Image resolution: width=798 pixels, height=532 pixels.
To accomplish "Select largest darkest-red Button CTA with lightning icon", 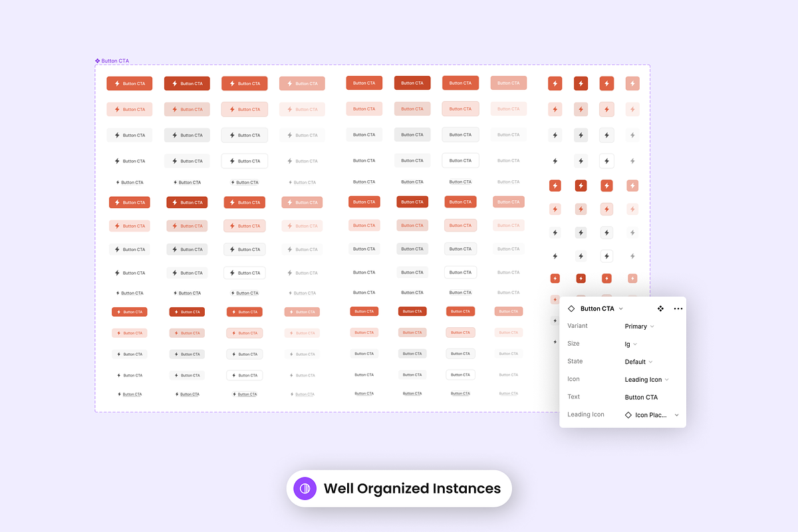I will point(187,84).
